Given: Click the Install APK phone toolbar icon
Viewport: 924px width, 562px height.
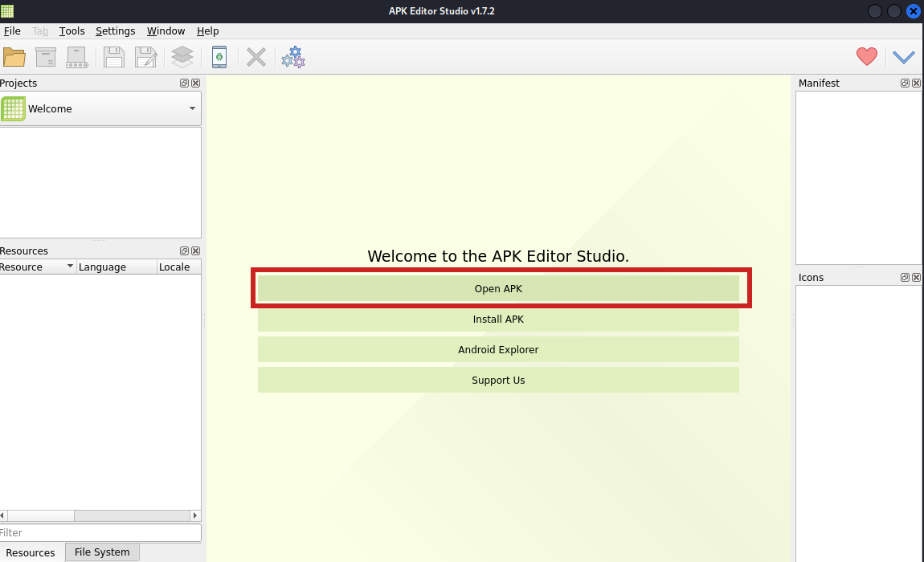Looking at the screenshot, I should pyautogui.click(x=219, y=57).
